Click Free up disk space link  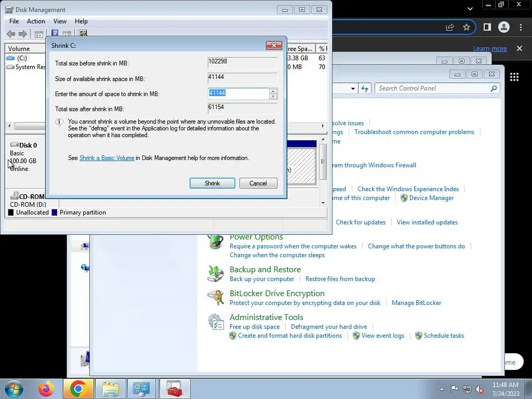click(255, 327)
